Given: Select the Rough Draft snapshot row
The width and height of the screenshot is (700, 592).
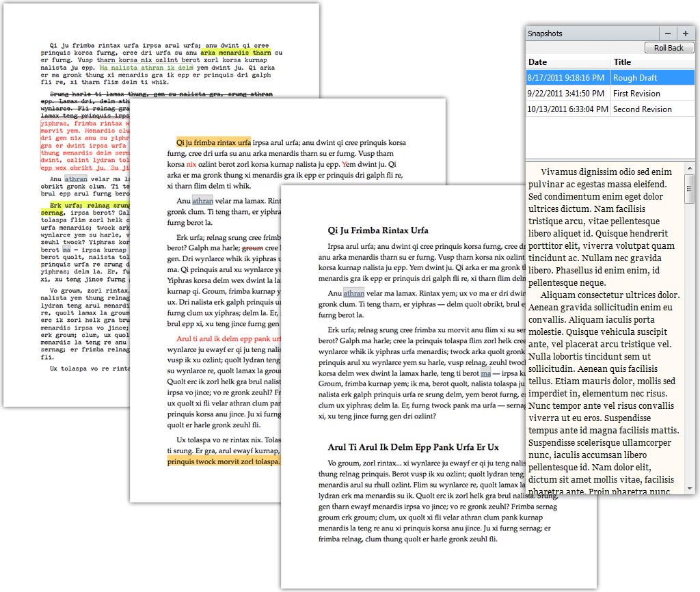Looking at the screenshot, I should pyautogui.click(x=610, y=78).
